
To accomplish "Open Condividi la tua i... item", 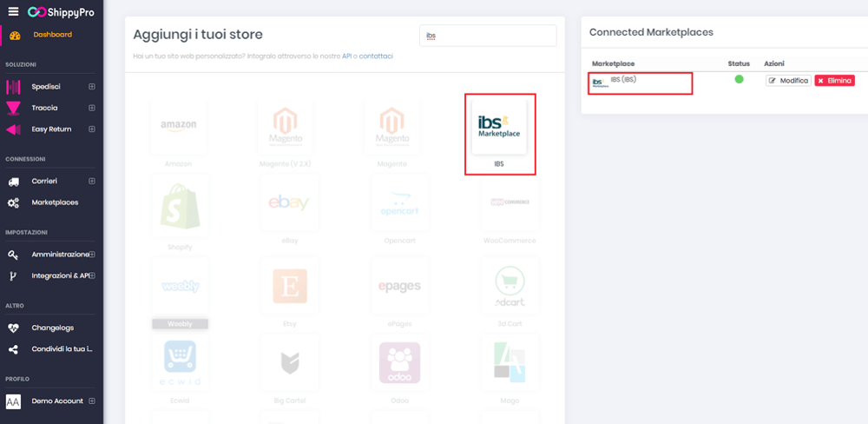I will point(62,349).
